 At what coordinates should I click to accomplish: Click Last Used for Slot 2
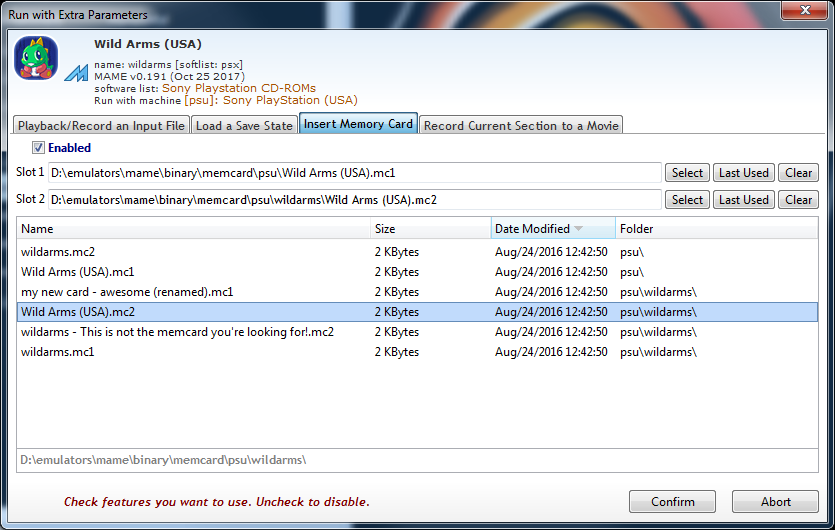[x=743, y=200]
